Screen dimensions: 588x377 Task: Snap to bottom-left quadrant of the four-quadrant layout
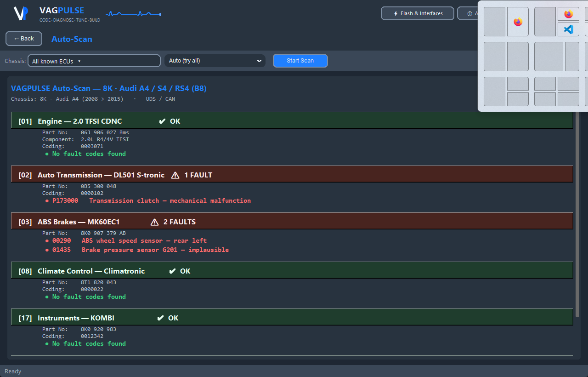(545, 99)
